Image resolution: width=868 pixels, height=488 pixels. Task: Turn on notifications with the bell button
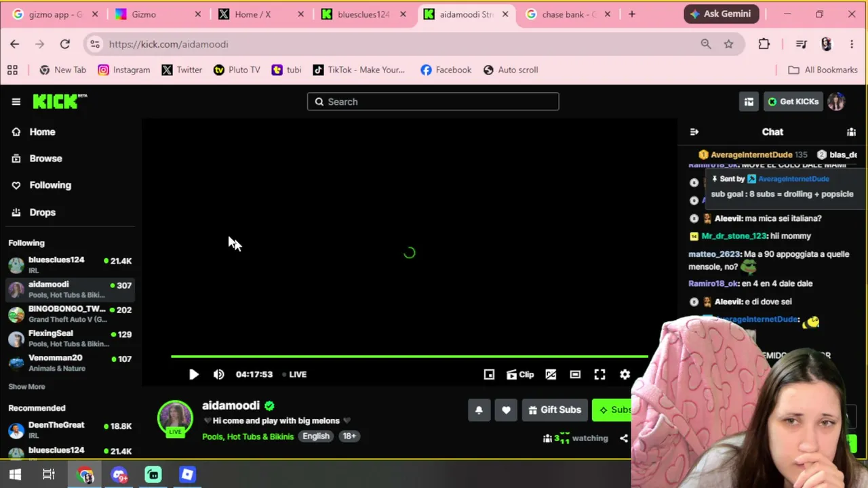coord(479,410)
